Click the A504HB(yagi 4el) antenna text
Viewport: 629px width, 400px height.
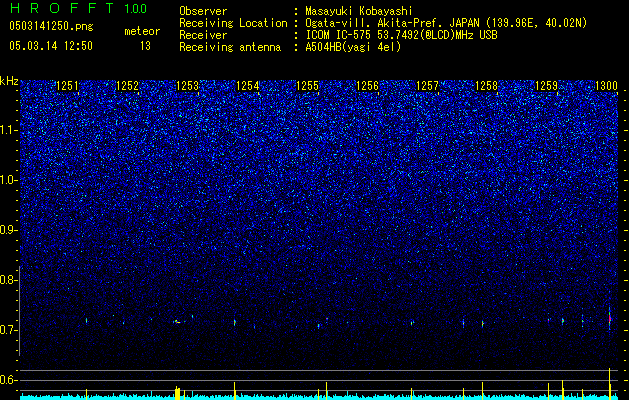pos(353,47)
